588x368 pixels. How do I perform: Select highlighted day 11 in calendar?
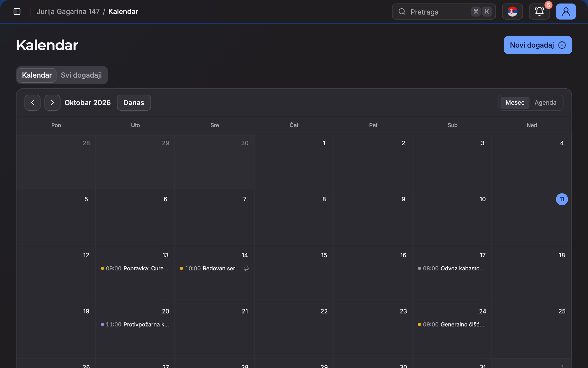point(562,199)
